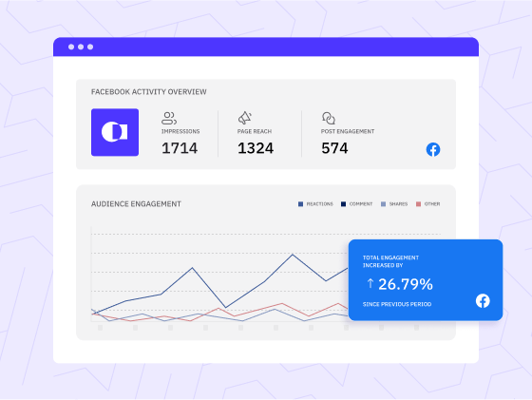The height and width of the screenshot is (400, 532).
Task: Click the SHARES legend label
Action: pos(398,204)
